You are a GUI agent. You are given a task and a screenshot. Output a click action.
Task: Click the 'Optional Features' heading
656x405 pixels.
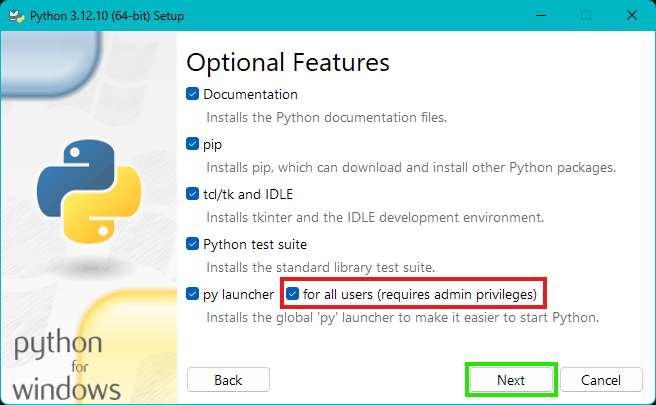coord(288,63)
